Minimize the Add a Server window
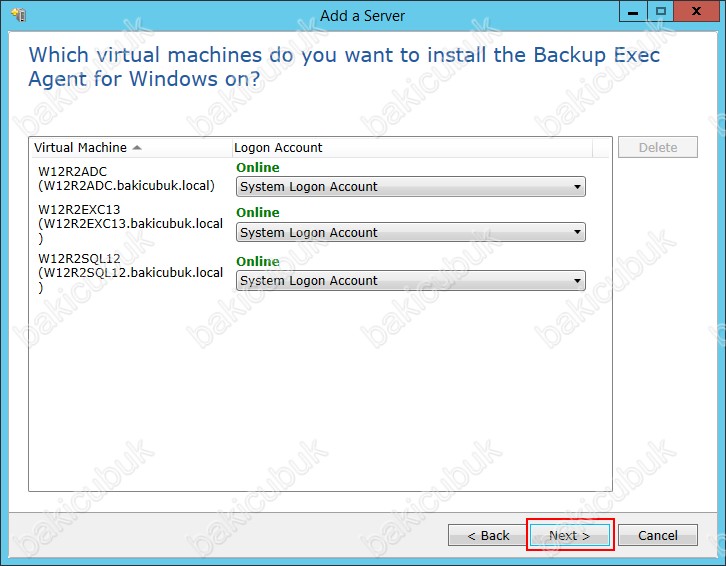The height and width of the screenshot is (566, 726). [633, 12]
